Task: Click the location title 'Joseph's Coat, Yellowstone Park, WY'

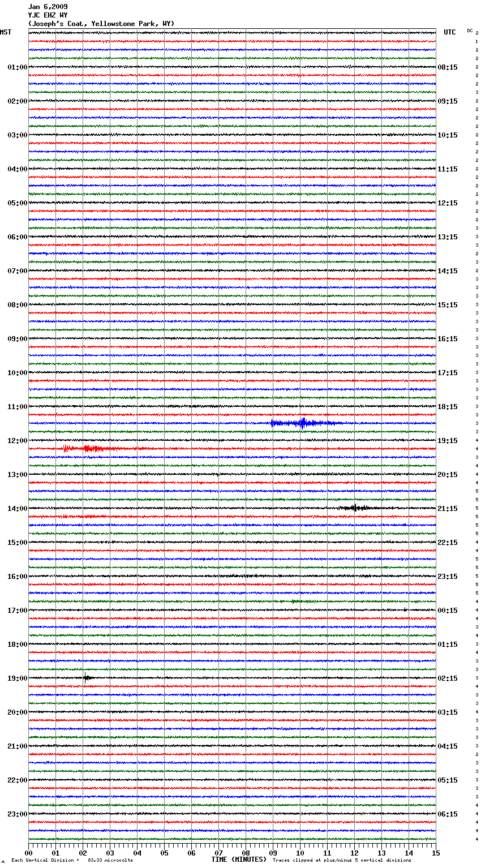Action: [101, 24]
